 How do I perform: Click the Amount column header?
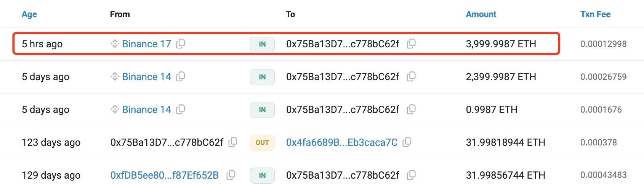point(481,15)
